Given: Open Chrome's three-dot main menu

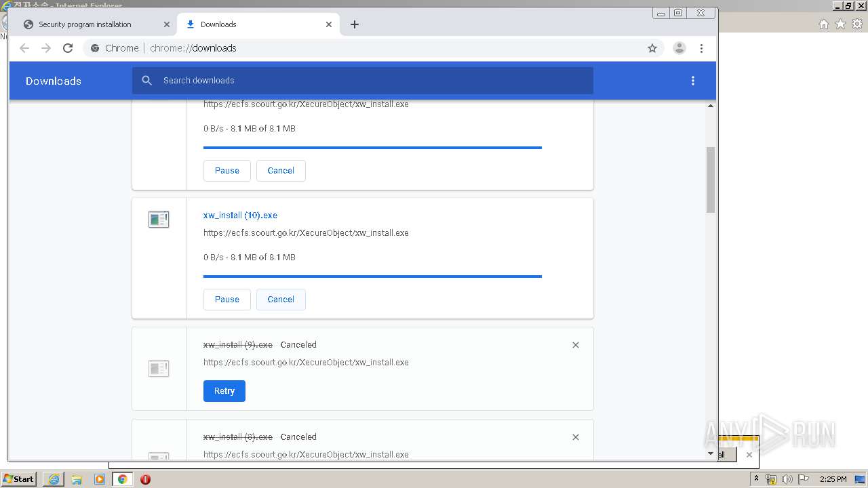Looking at the screenshot, I should click(x=701, y=48).
